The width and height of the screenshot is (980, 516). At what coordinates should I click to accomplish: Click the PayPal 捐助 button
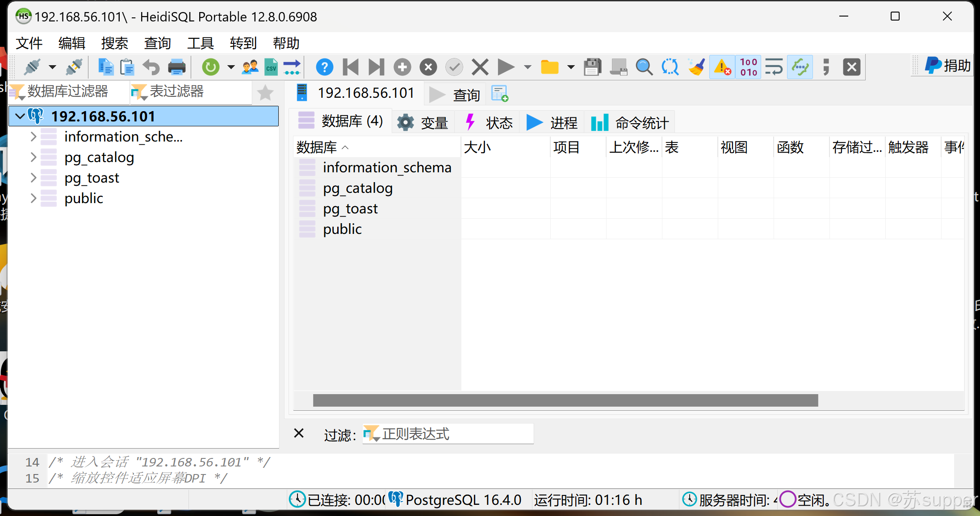point(947,66)
